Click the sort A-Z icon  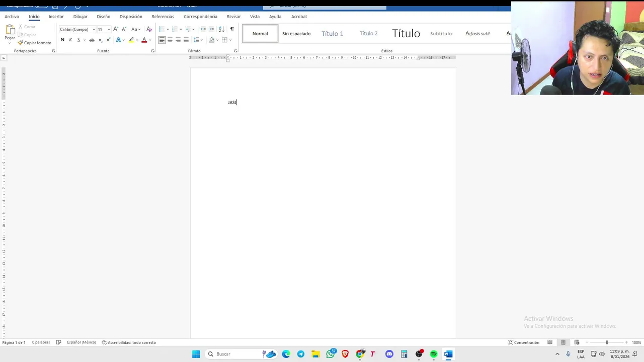[x=221, y=29]
